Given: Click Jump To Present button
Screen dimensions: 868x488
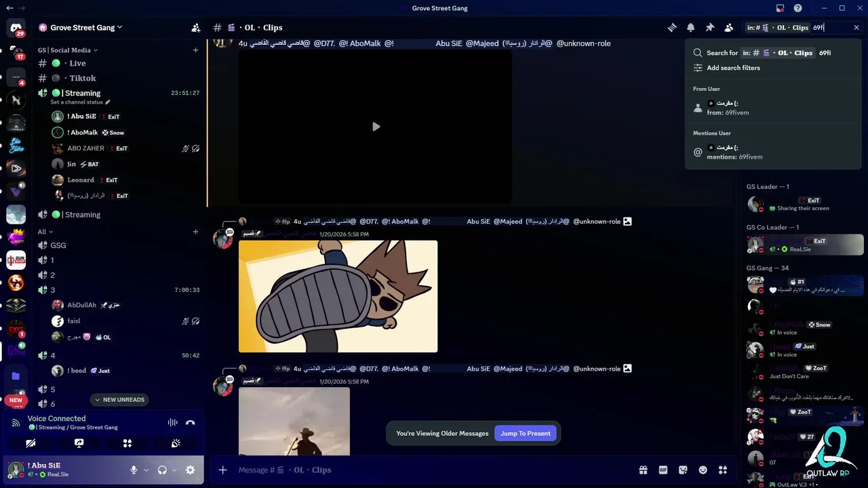Looking at the screenshot, I should click(526, 433).
